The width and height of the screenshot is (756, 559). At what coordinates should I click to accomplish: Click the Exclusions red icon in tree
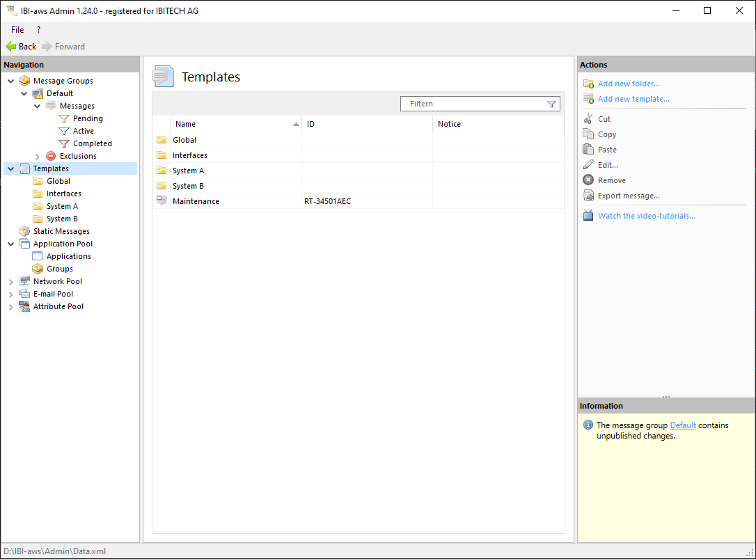pyautogui.click(x=51, y=156)
